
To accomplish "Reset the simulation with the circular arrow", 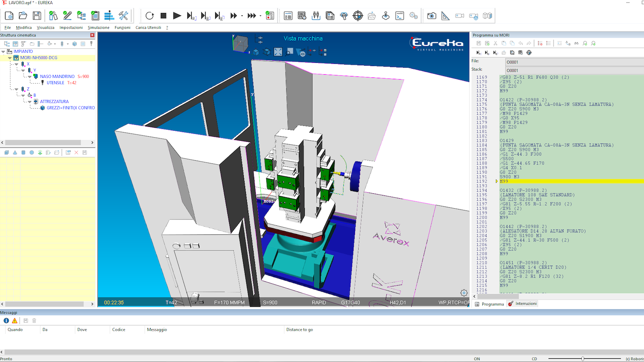I will (149, 16).
